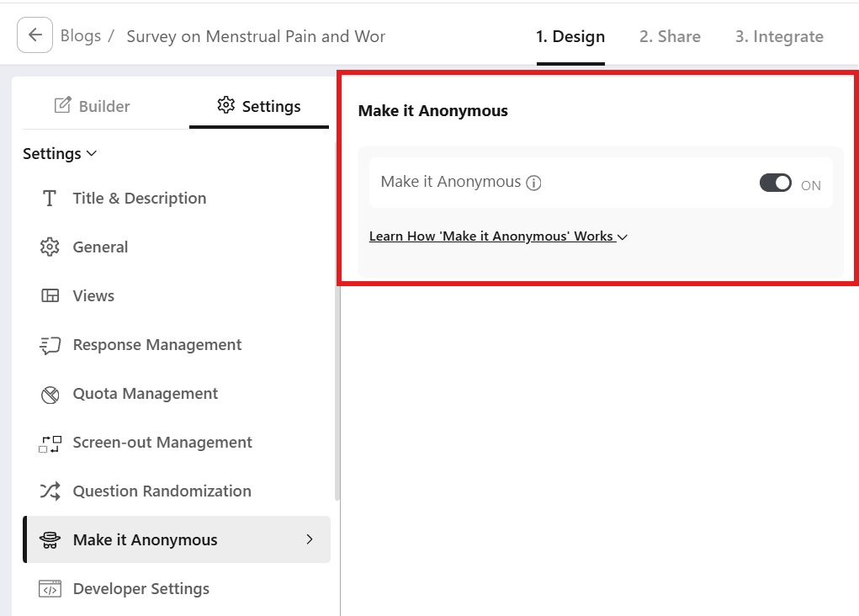Click the General gear icon
The height and width of the screenshot is (616, 859).
50,247
